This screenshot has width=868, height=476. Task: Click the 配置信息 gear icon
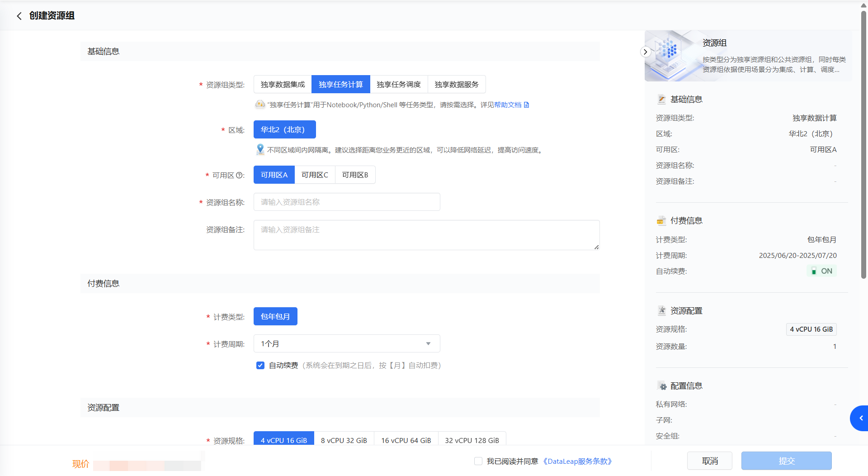662,386
